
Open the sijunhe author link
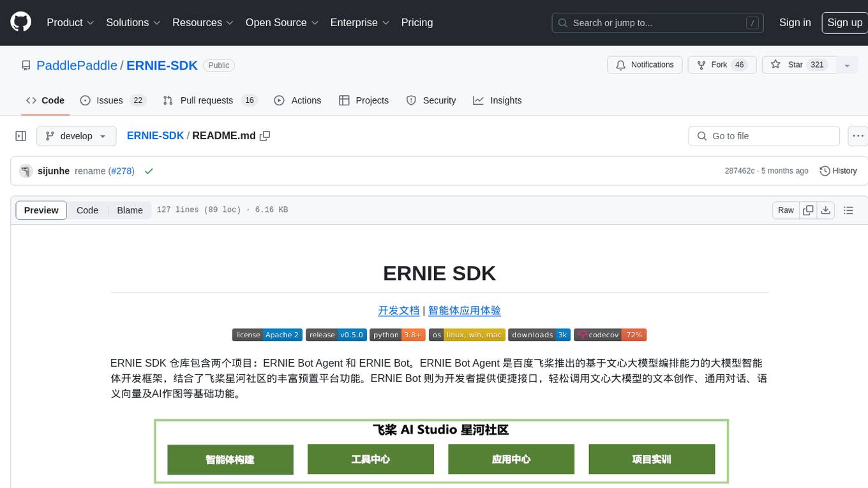(x=54, y=171)
